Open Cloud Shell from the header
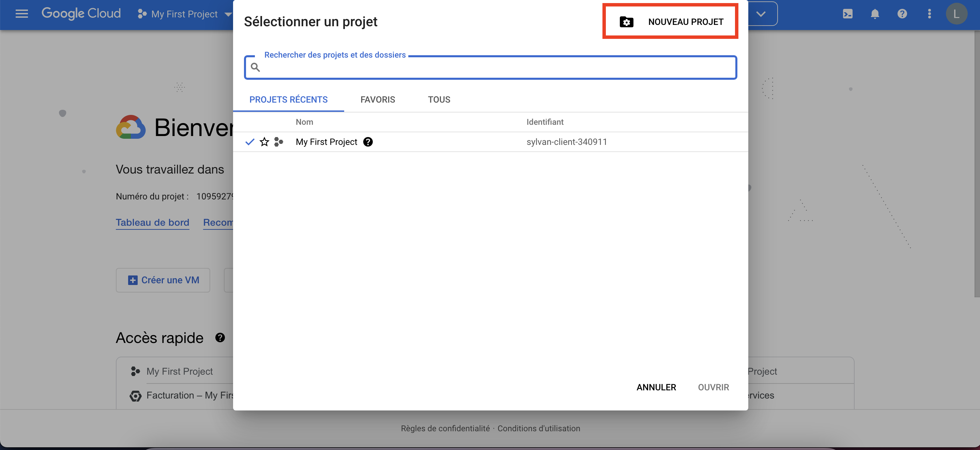 [847, 14]
